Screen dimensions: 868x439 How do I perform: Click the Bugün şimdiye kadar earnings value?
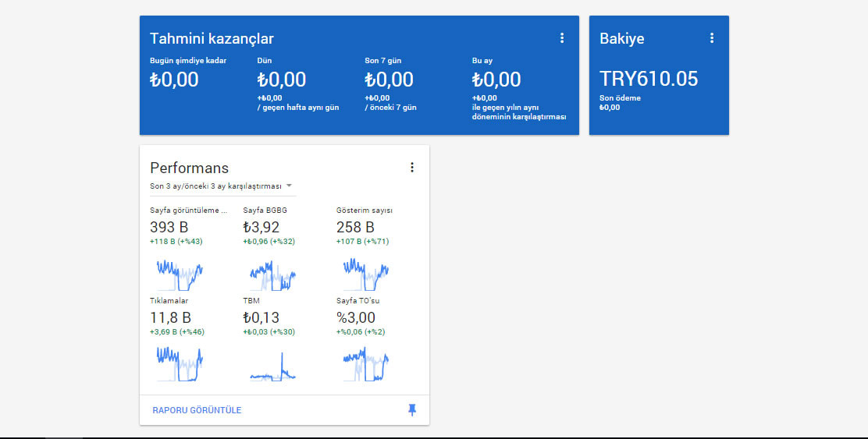[x=174, y=80]
